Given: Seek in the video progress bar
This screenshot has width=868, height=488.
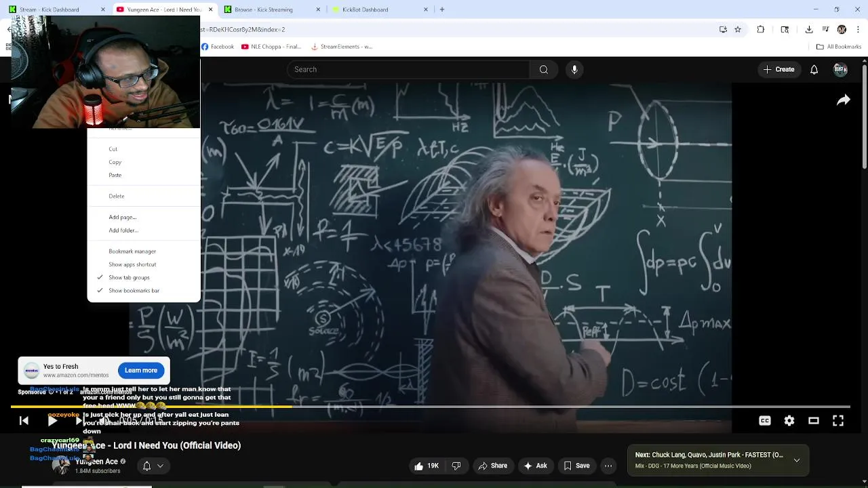Looking at the screenshot, I should 430,407.
